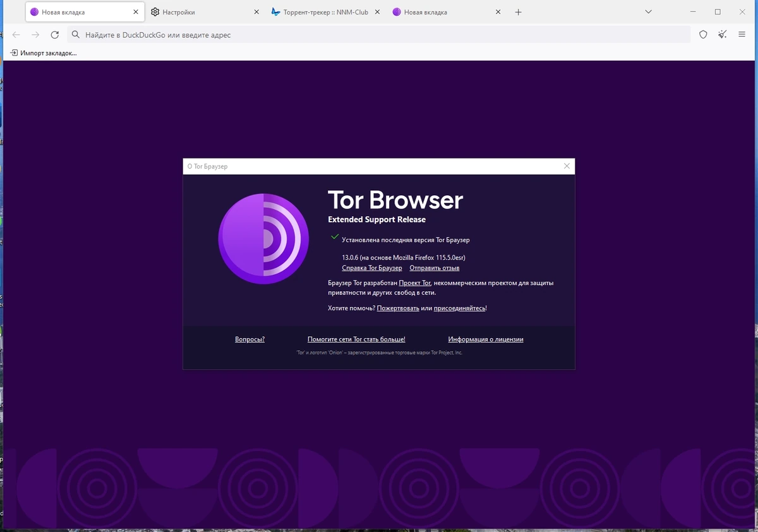This screenshot has height=532, width=758.
Task: Close the О Tor Браузер dialog
Action: (567, 166)
